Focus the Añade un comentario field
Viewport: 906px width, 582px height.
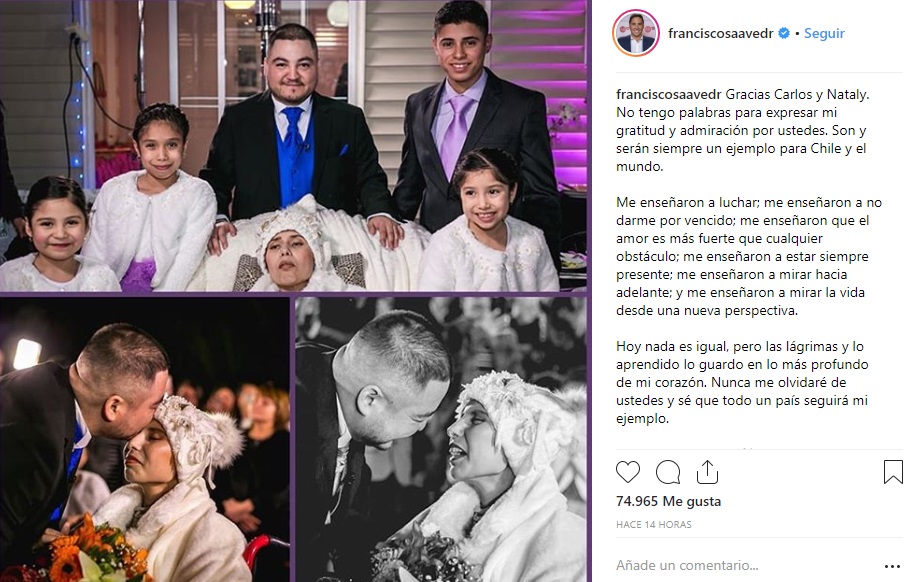[x=745, y=565]
